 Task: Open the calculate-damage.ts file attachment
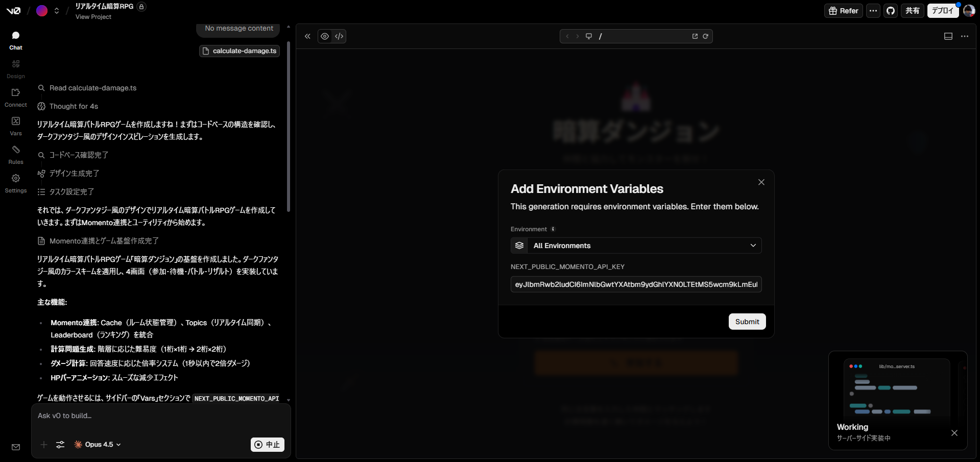point(240,51)
